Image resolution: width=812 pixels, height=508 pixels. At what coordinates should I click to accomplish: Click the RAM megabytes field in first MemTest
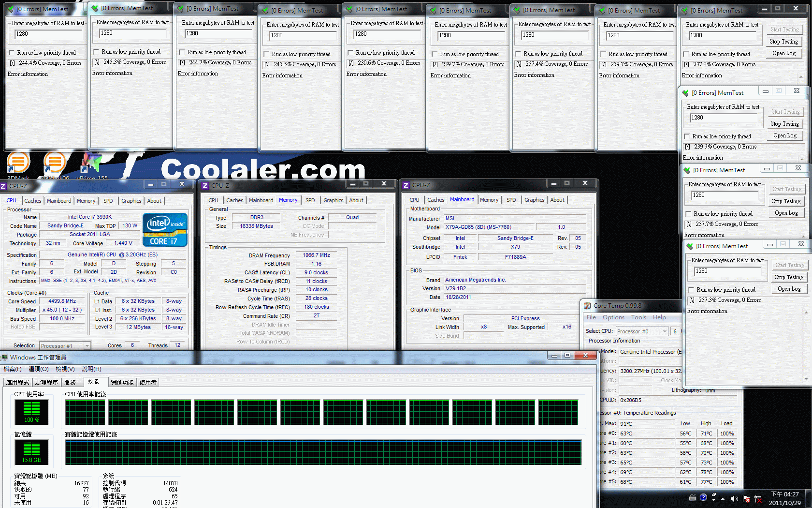tap(47, 34)
